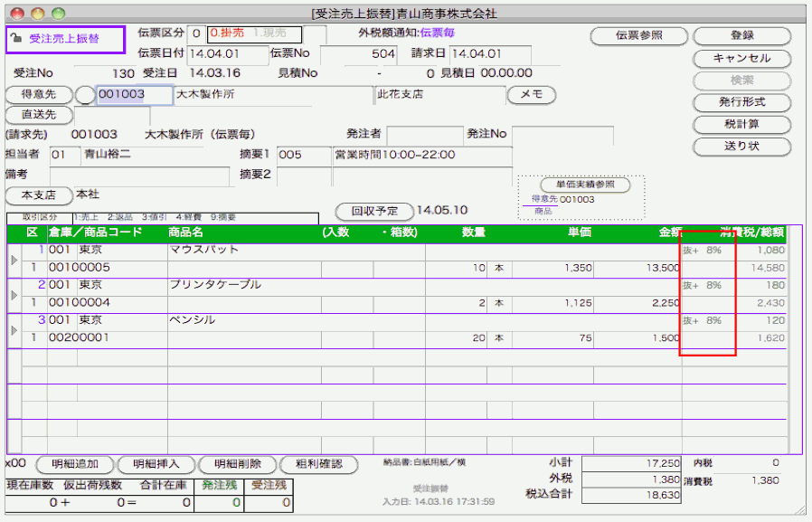Expand the マウスパット detail row triangle
Image resolution: width=812 pixels, height=522 pixels.
tap(14, 260)
